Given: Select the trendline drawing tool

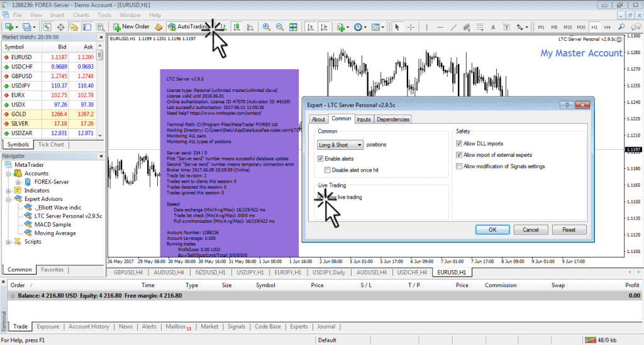Looking at the screenshot, I should point(453,27).
